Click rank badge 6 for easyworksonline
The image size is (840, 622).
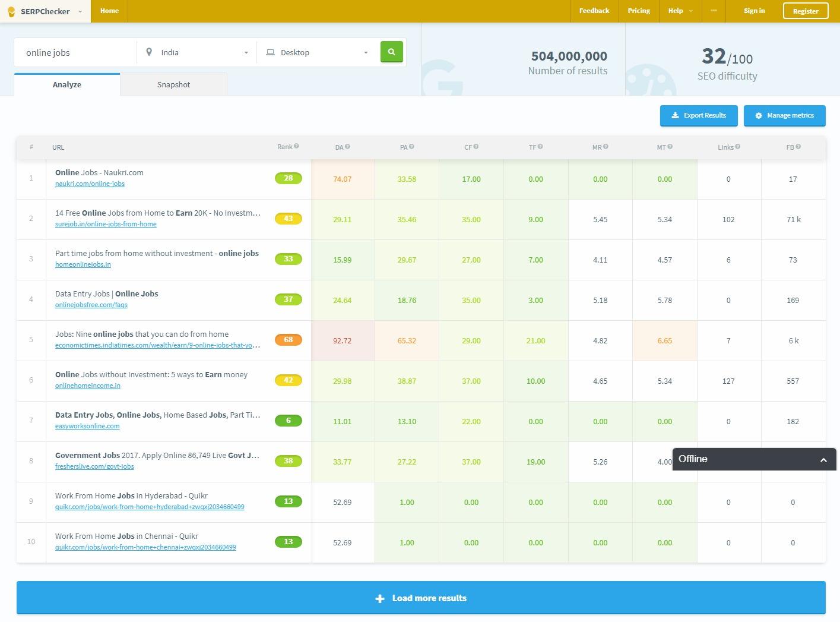click(x=288, y=421)
